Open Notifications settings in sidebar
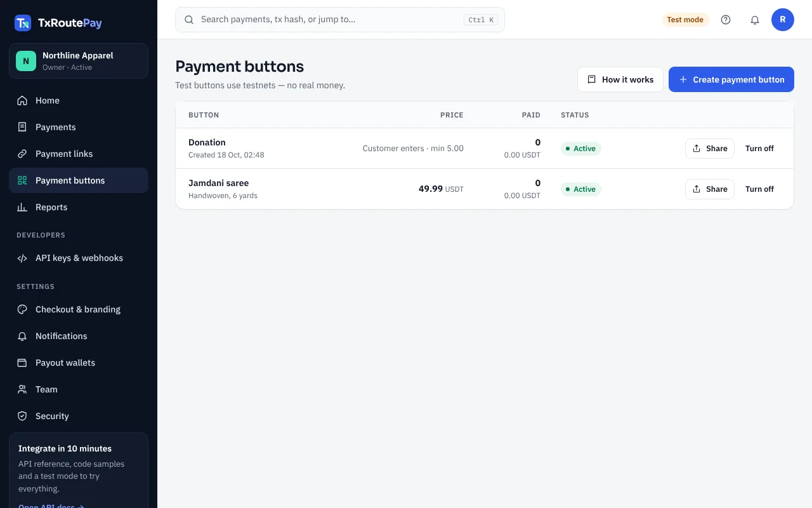 tap(79, 336)
